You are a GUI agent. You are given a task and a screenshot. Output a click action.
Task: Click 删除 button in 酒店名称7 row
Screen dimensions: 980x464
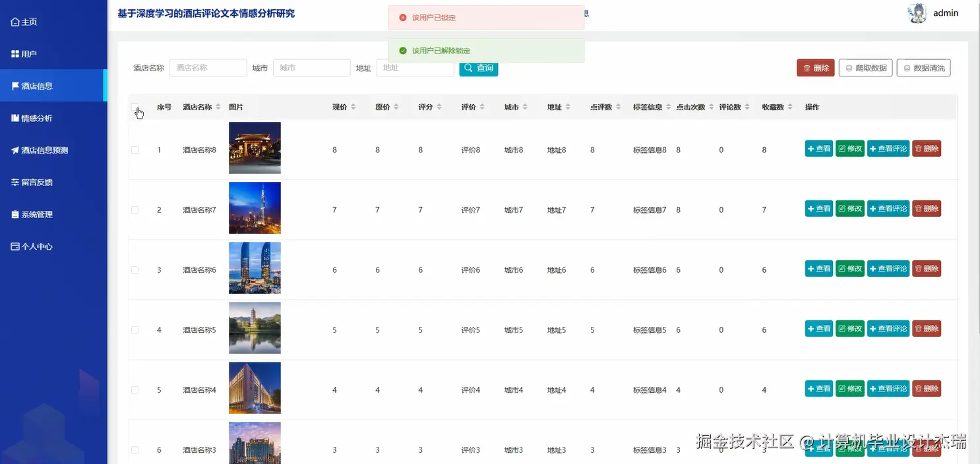tap(927, 209)
